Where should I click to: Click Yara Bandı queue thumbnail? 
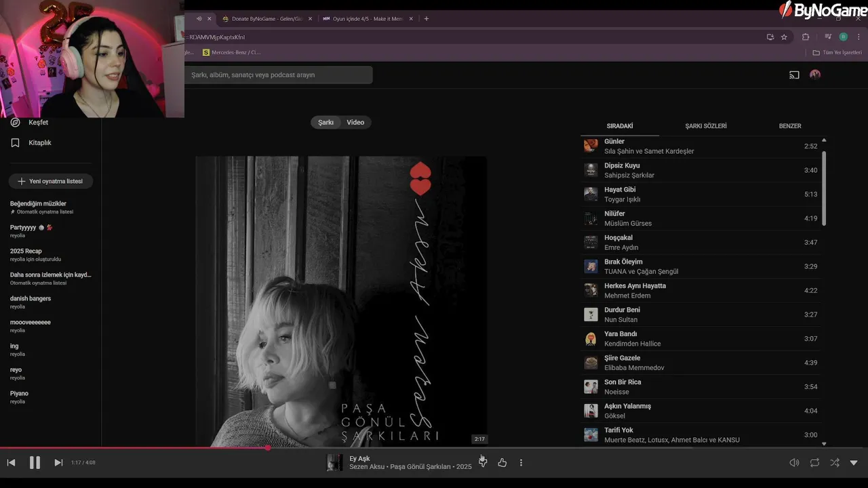591,338
